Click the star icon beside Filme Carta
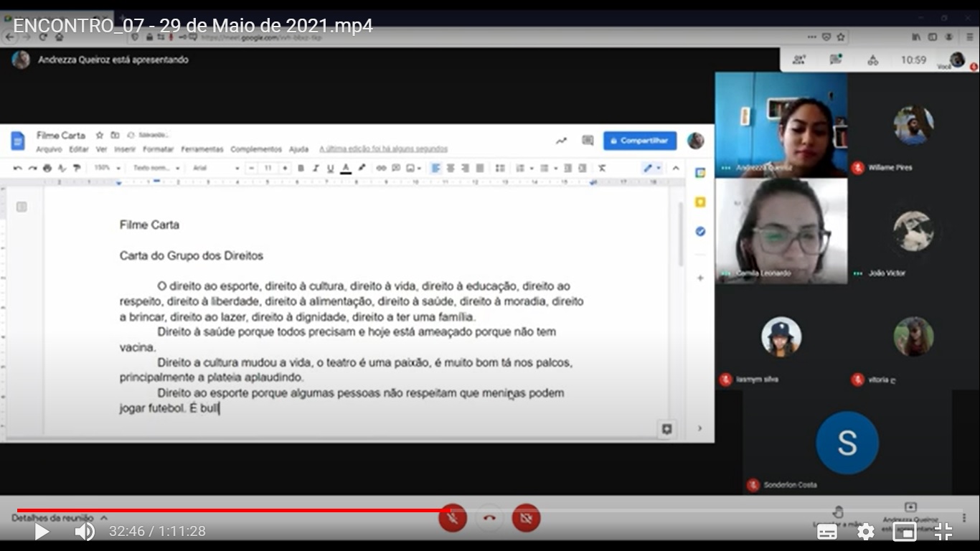980x551 pixels. coord(100,135)
